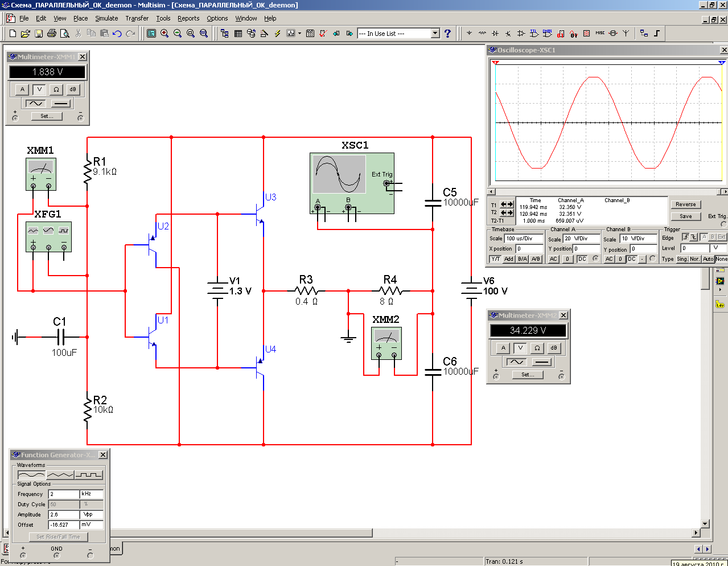Click the oscilloscope Timebase Scale field
This screenshot has height=566, width=728.
coord(523,239)
